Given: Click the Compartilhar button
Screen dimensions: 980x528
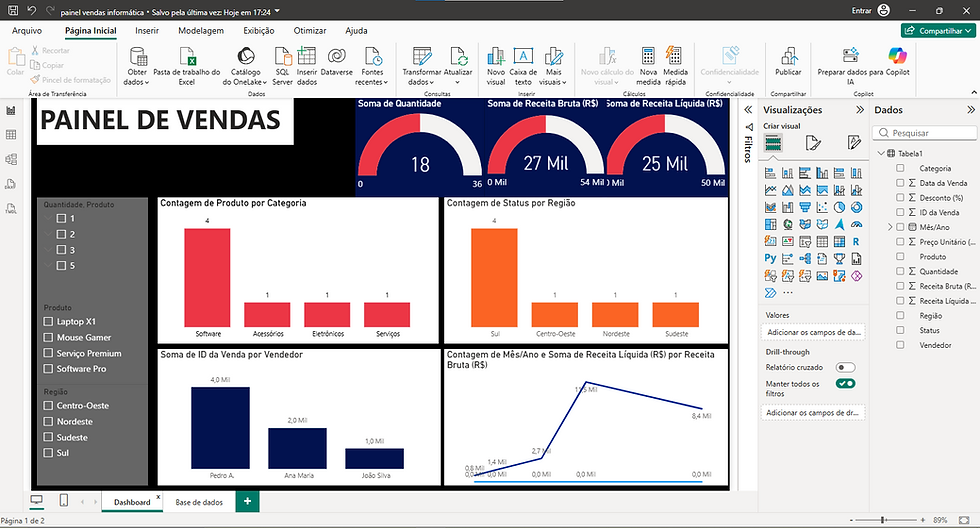Looking at the screenshot, I should [x=938, y=31].
